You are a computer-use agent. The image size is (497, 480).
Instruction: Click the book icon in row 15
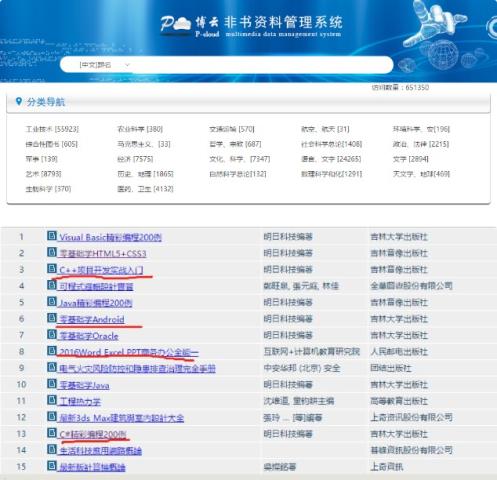click(52, 465)
